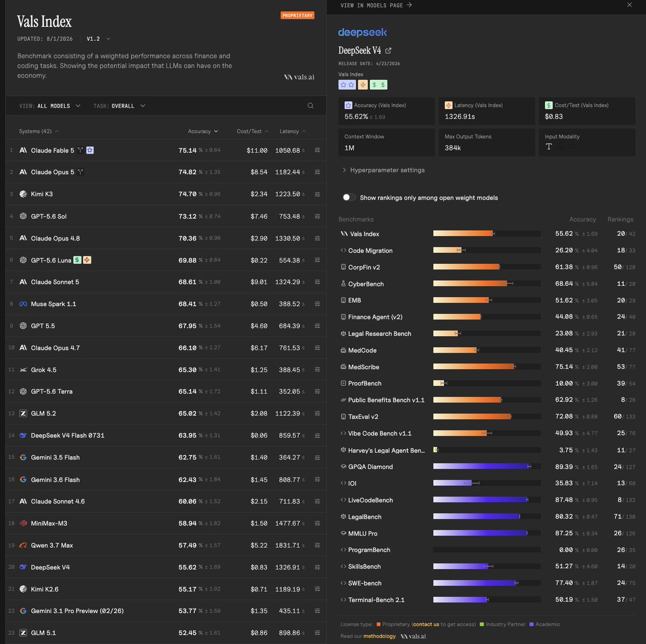Click the Context Window 1M card

[x=387, y=142]
